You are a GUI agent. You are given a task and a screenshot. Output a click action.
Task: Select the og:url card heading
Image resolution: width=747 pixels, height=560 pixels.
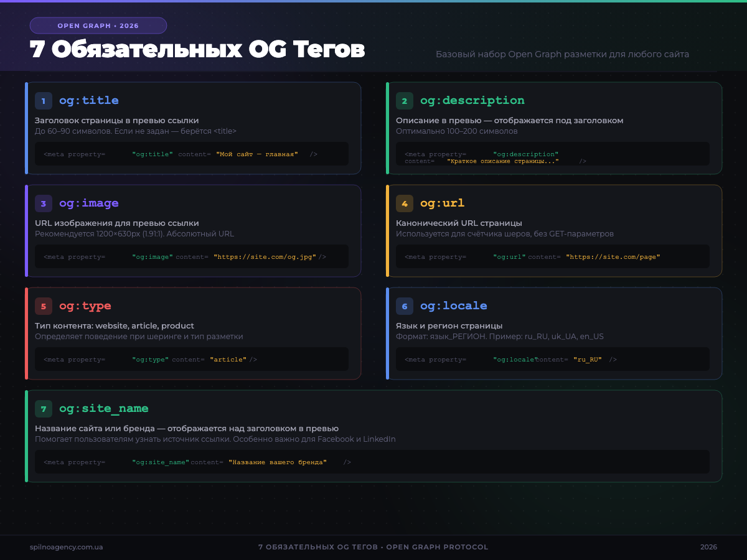443,203
